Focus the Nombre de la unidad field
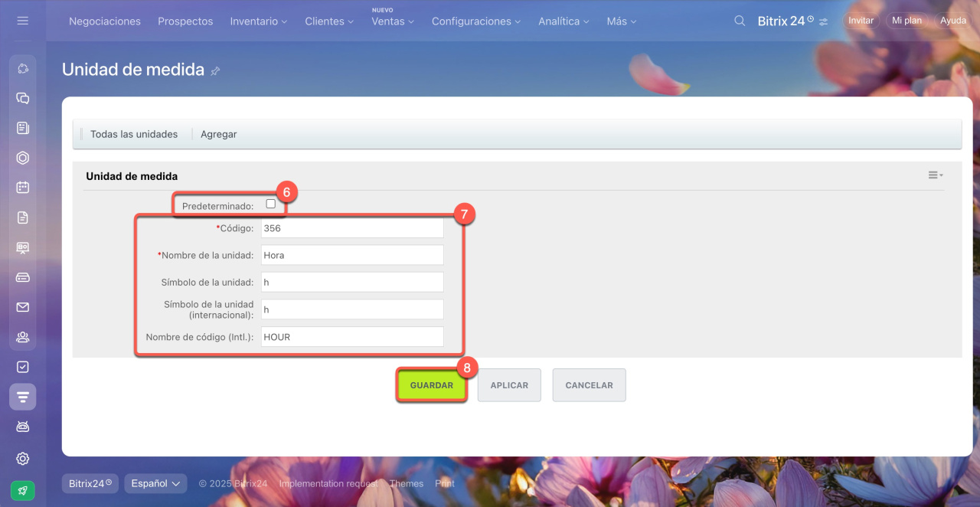Image resolution: width=980 pixels, height=507 pixels. [x=352, y=255]
